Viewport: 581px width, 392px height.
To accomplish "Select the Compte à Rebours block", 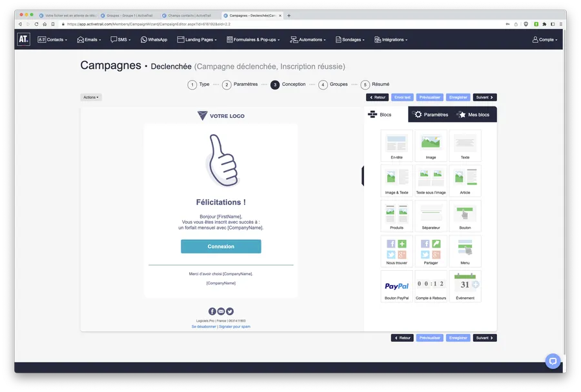I will pyautogui.click(x=431, y=286).
